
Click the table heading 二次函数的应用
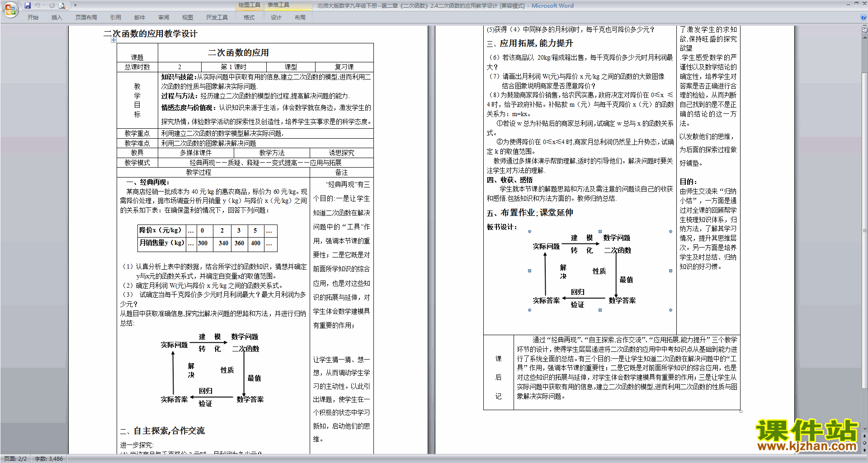tap(238, 52)
